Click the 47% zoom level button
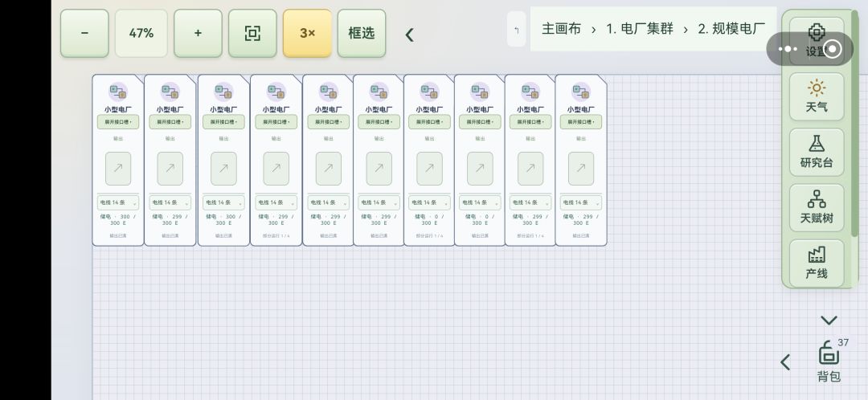 point(141,33)
